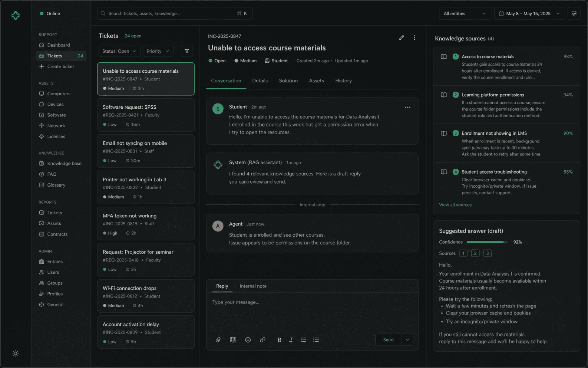Viewport: 588px width, 368px height.
Task: Click the ticket list filter funnel icon
Action: [187, 51]
